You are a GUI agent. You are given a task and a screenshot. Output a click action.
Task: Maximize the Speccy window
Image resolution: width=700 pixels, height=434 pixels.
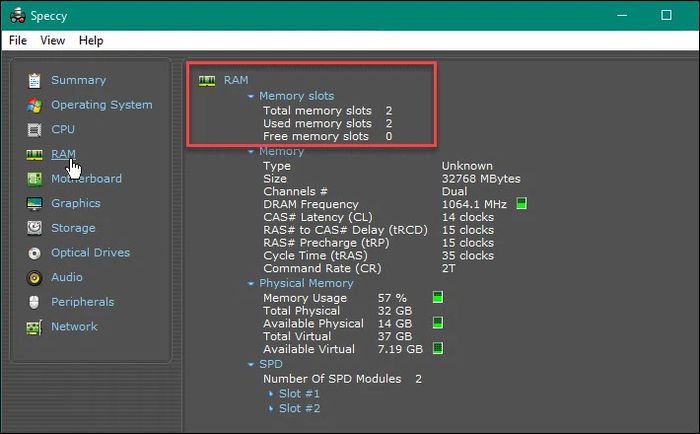[666, 15]
